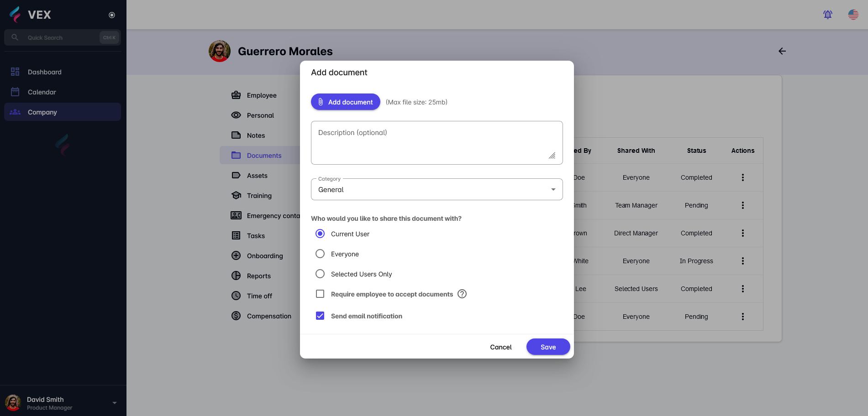Select the Dashboard icon in the sidebar
The width and height of the screenshot is (868, 416).
click(15, 72)
